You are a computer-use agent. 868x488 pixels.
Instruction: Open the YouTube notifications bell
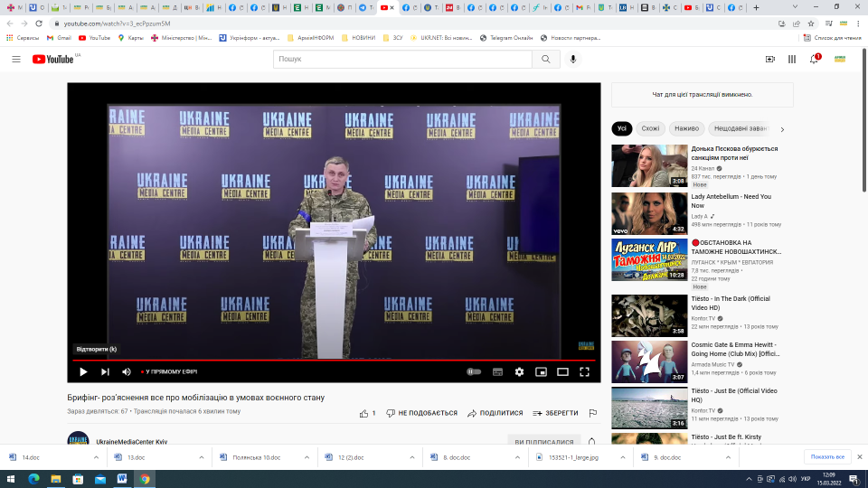[814, 59]
